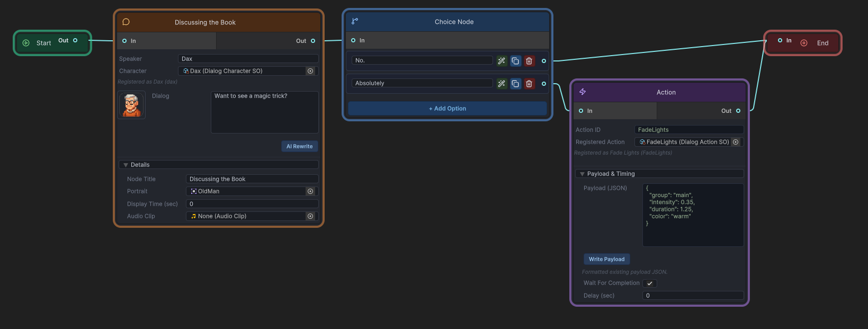
Task: Click the Dialog text area 'Want to see a magic trick?'
Action: [x=265, y=112]
